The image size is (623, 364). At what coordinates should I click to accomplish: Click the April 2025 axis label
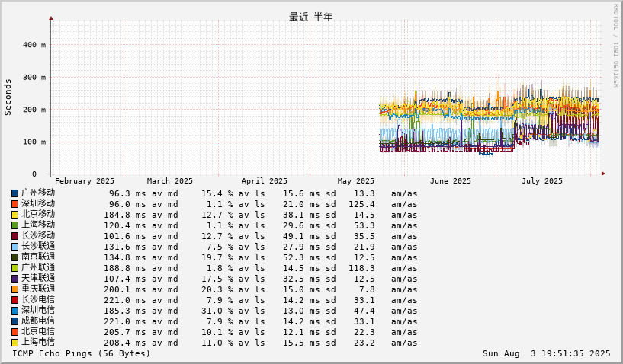[264, 181]
